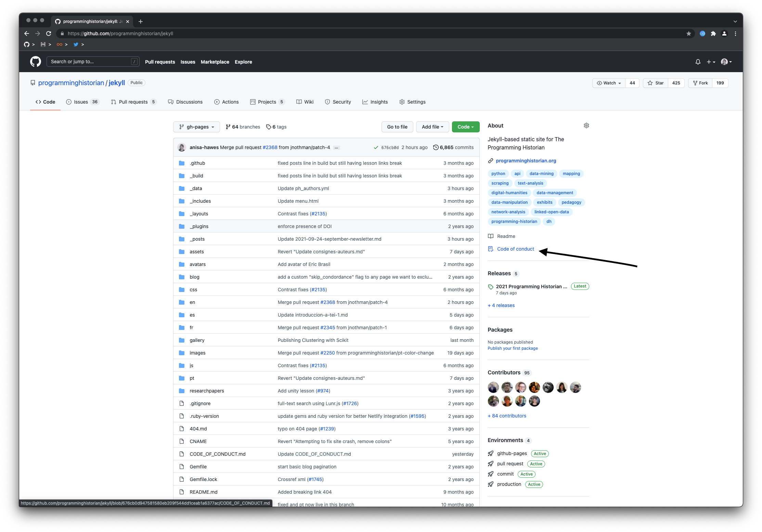The width and height of the screenshot is (762, 532).
Task: Click the Readme book icon
Action: click(x=491, y=236)
